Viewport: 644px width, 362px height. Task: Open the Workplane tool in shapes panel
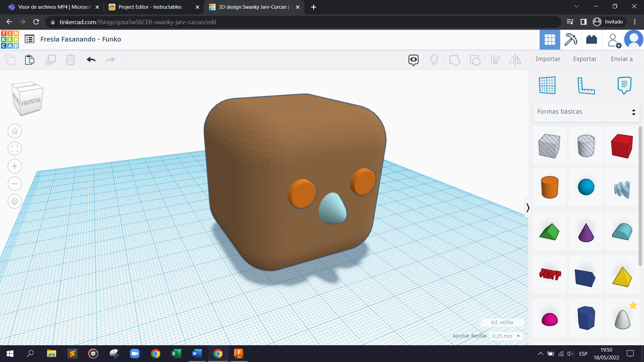coord(547,85)
